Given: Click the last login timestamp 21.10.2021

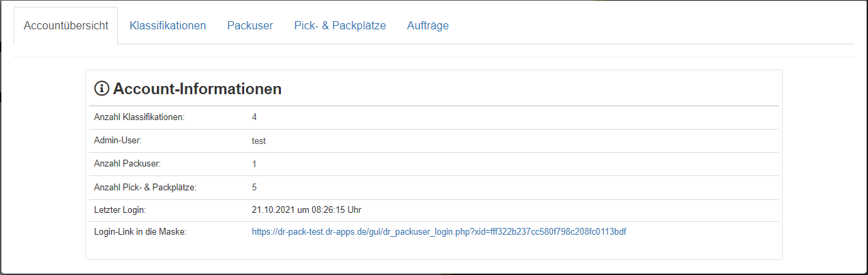Looking at the screenshot, I should pos(311,209).
